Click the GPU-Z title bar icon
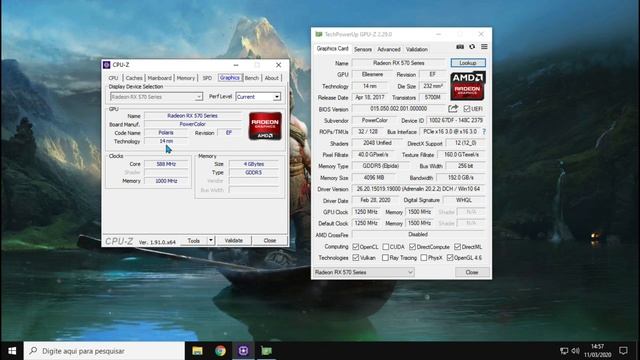 319,34
